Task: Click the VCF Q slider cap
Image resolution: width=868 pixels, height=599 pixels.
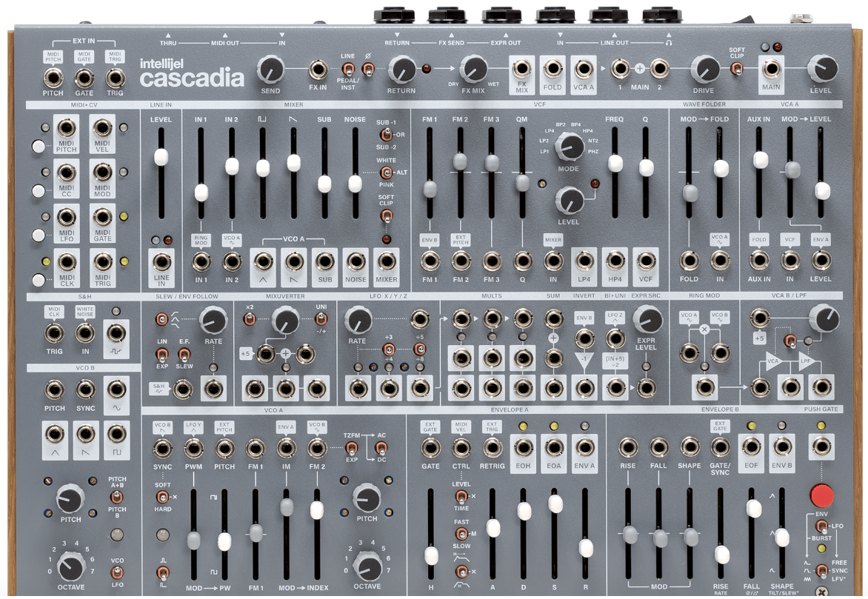Action: tap(646, 168)
